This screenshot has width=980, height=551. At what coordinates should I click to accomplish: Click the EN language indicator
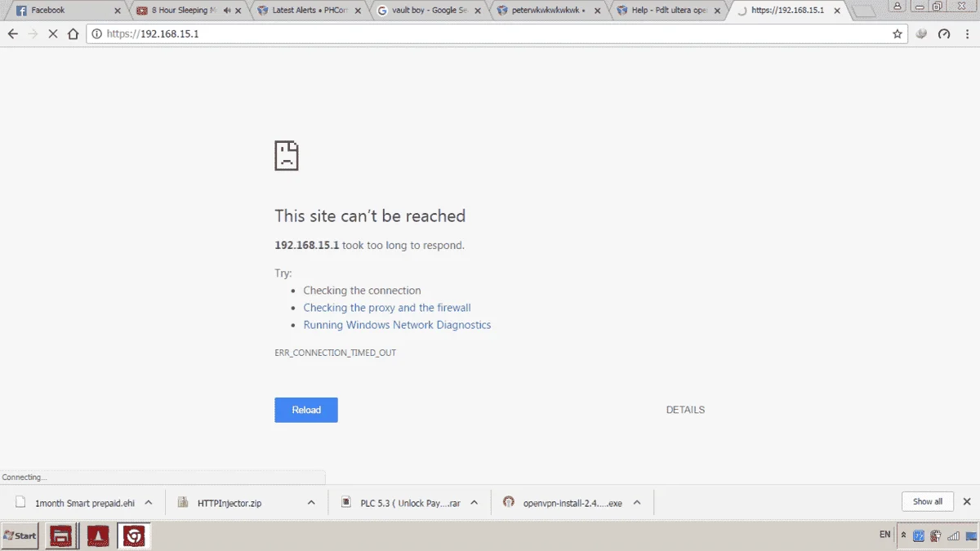(x=885, y=535)
